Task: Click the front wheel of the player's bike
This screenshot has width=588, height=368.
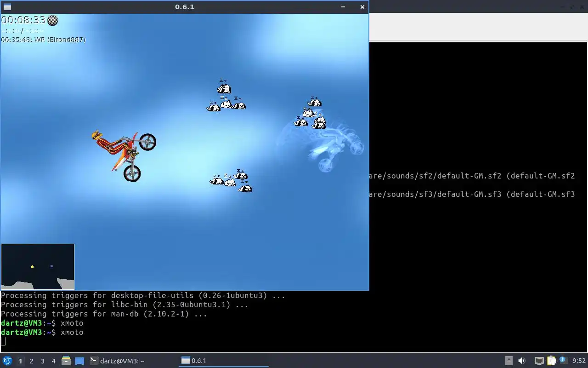Action: pos(147,142)
